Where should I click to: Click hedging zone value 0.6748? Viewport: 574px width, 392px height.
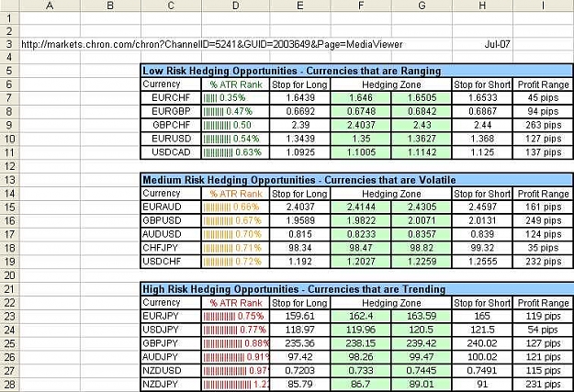pyautogui.click(x=361, y=111)
